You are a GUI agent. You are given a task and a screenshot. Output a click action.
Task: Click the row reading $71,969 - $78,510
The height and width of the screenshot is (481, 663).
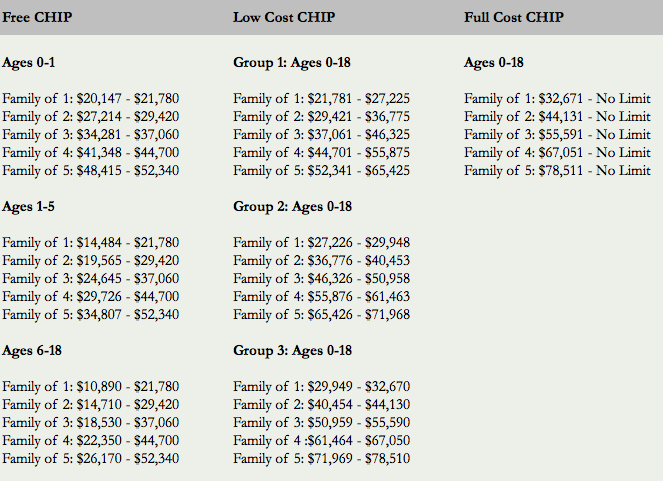(322, 458)
